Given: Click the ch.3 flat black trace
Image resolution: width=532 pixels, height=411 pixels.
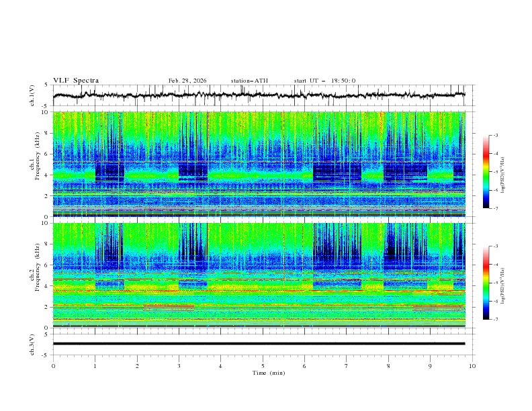Looking at the screenshot, I should [259, 344].
